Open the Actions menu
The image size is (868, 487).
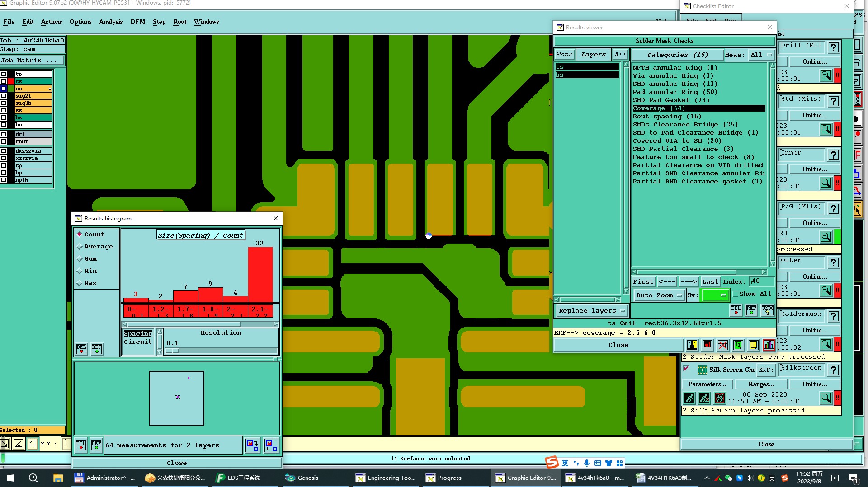pyautogui.click(x=52, y=22)
